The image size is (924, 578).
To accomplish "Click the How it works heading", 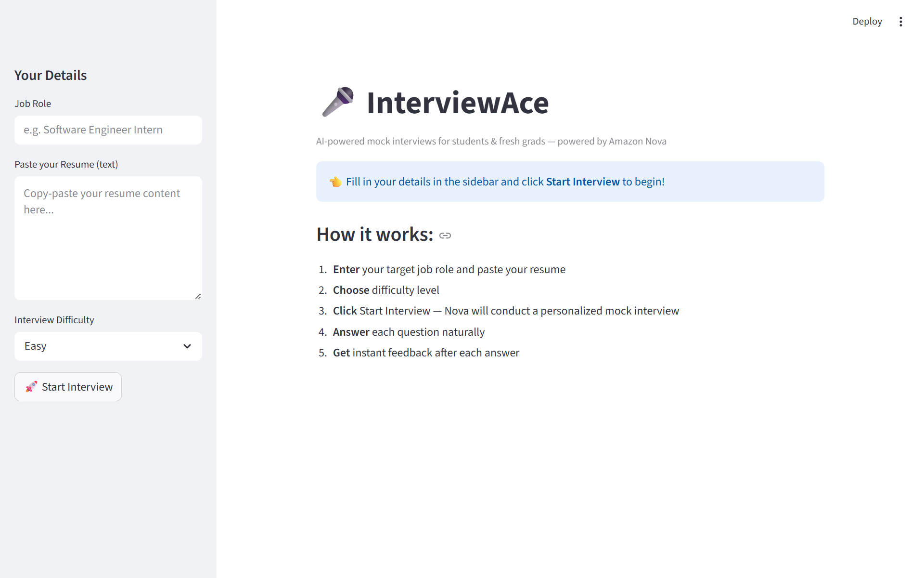I will (375, 235).
